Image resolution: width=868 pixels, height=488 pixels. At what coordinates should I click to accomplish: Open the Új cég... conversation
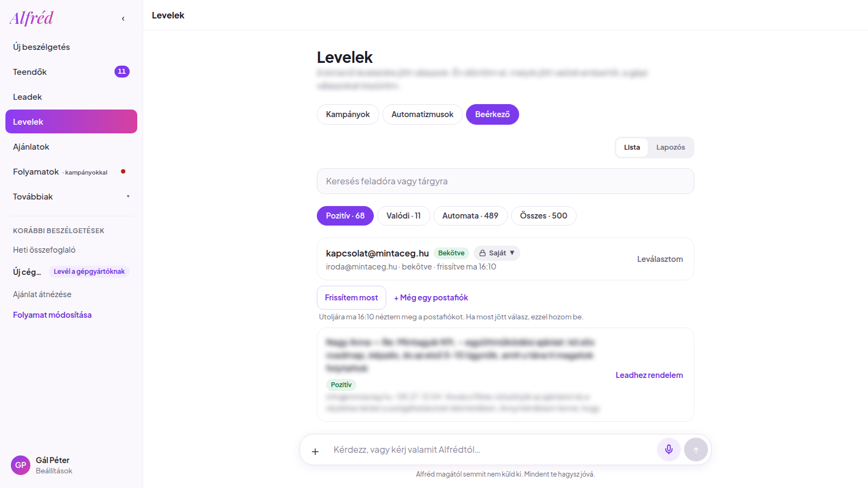(27, 272)
